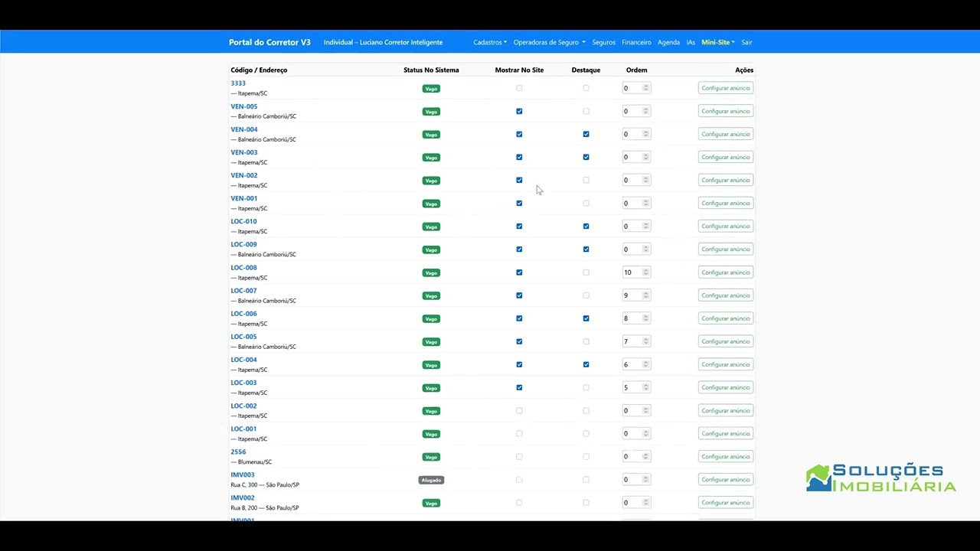The height and width of the screenshot is (551, 980).
Task: Select IAs in the top navigation
Action: pos(691,42)
